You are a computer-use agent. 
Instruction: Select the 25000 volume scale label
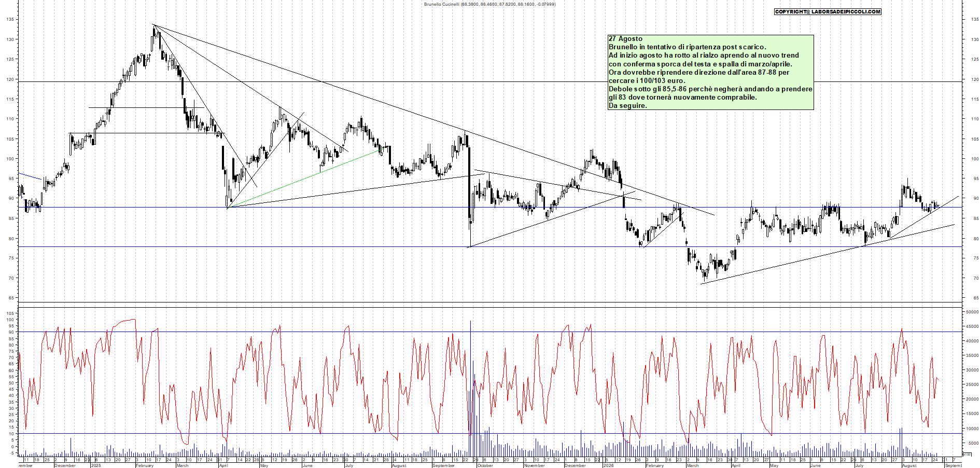[972, 384]
